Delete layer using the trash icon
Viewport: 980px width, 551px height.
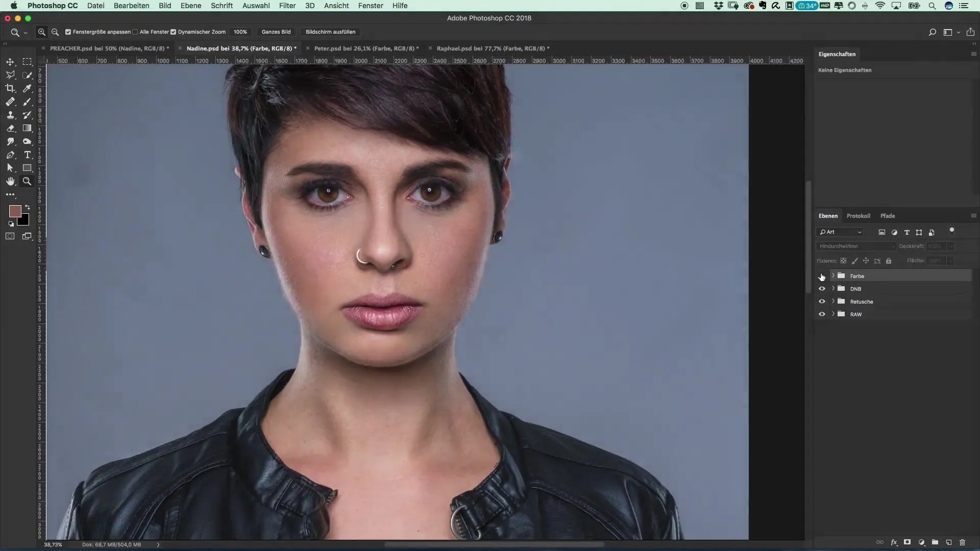click(963, 542)
